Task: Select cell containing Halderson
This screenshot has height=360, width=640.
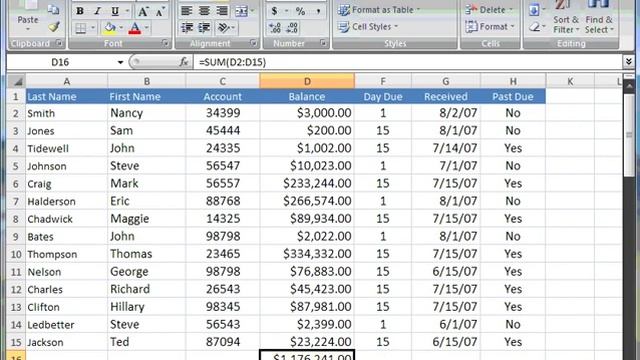Action: (x=67, y=201)
